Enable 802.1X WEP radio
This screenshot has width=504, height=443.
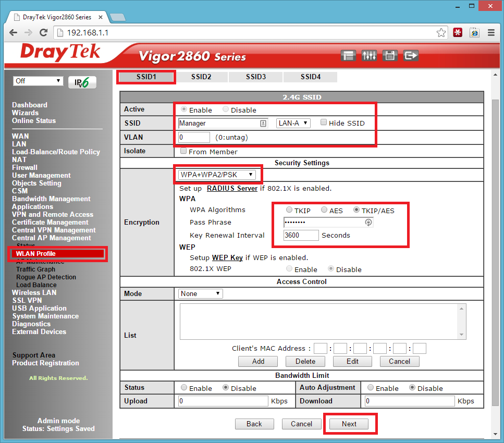289,269
